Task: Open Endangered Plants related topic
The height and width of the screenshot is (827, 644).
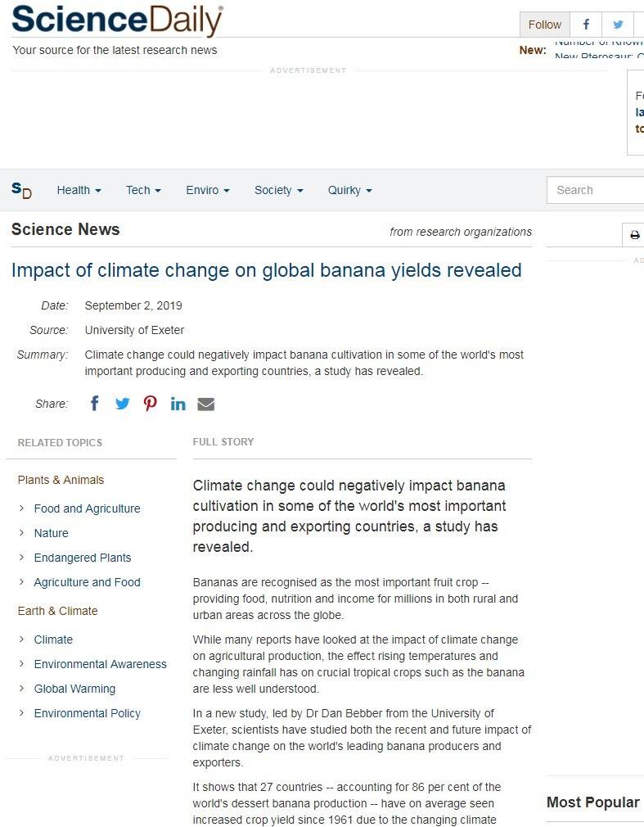Action: pyautogui.click(x=83, y=558)
